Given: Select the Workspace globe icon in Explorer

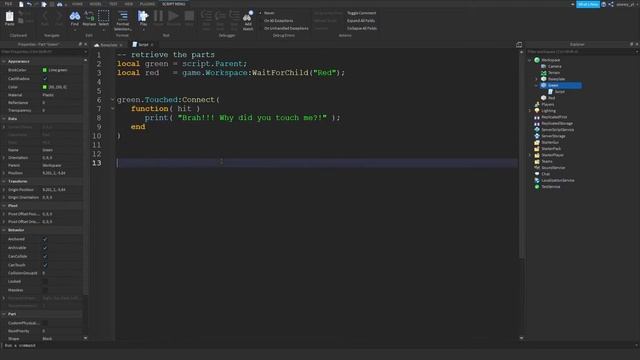Looking at the screenshot, I should tap(537, 60).
